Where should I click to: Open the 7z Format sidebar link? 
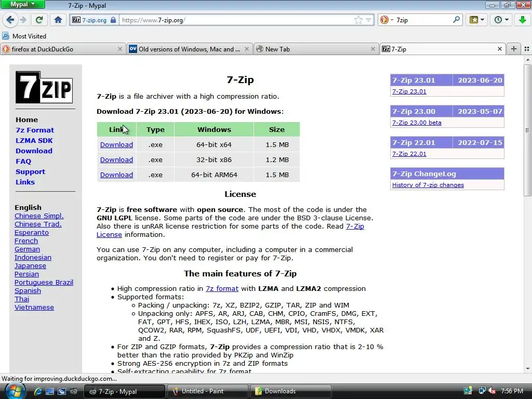[x=35, y=130]
